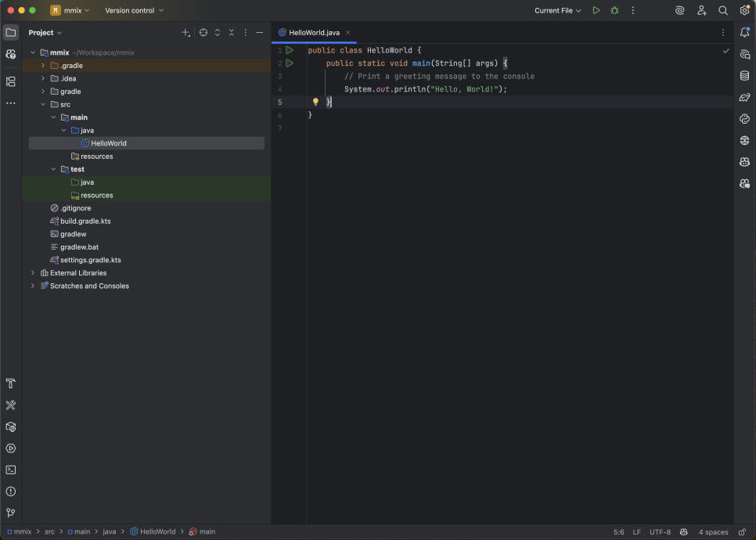The width and height of the screenshot is (756, 540).
Task: Click the UTF-8 encoding indicator
Action: [x=660, y=532]
